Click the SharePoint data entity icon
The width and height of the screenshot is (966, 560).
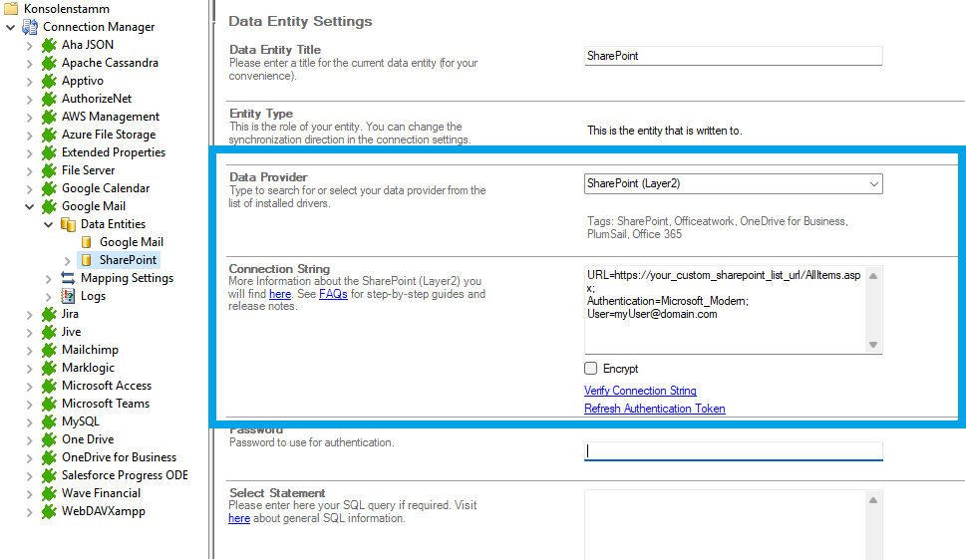[x=87, y=260]
